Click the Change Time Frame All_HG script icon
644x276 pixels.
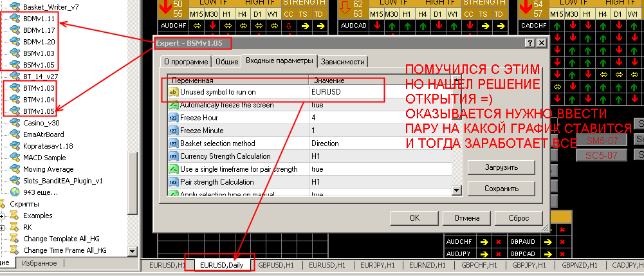(x=14, y=250)
